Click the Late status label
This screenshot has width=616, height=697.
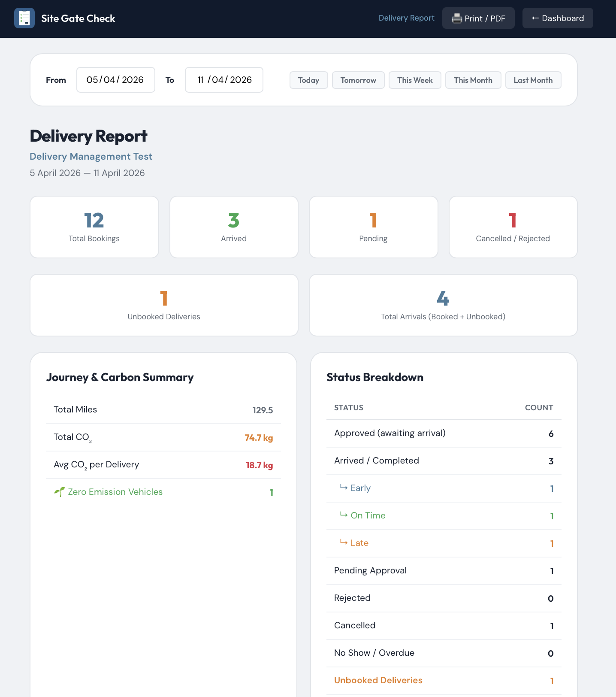click(x=359, y=543)
